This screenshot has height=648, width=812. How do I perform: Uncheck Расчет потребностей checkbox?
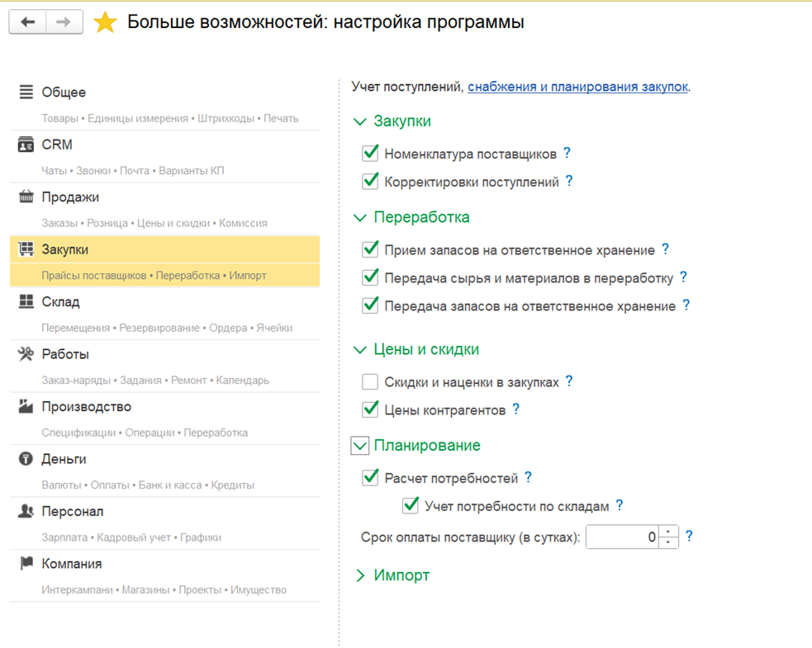(370, 477)
